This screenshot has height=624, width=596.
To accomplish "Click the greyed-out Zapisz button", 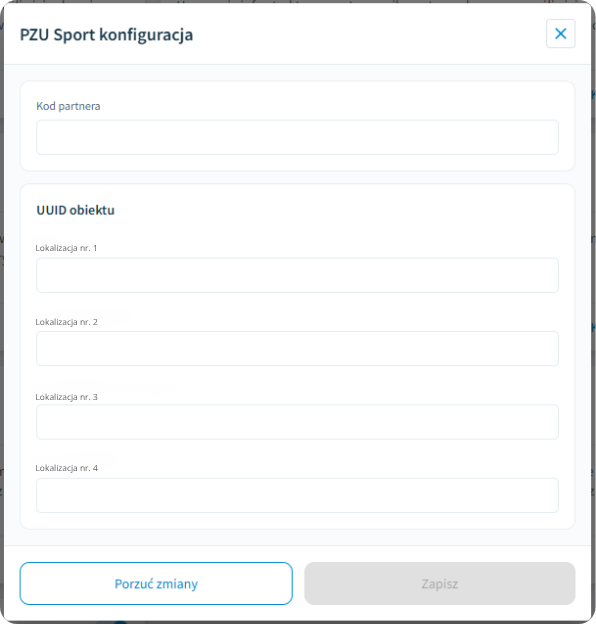I will pos(440,583).
